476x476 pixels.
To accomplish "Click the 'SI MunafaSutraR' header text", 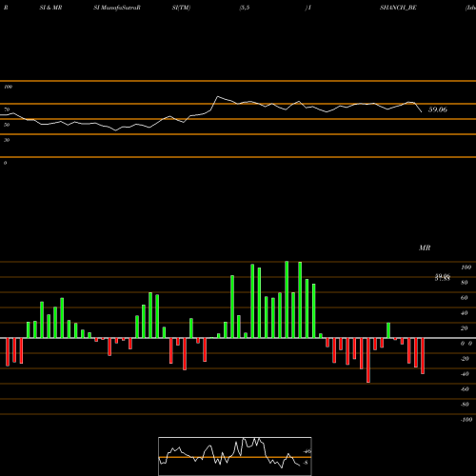I will (x=117, y=8).
